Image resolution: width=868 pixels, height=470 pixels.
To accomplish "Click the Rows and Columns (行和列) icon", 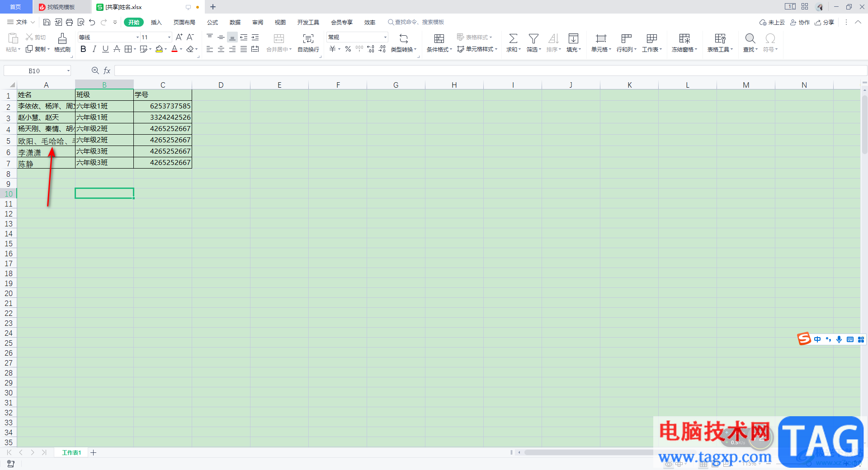I will pyautogui.click(x=626, y=38).
